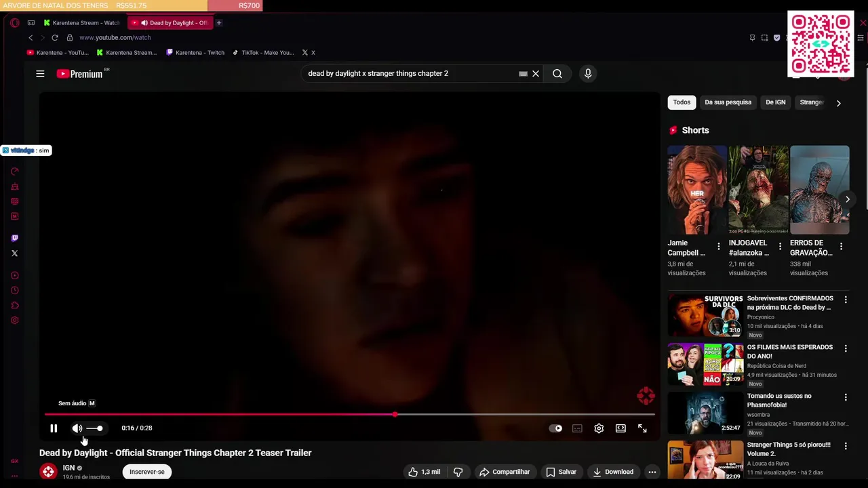Viewport: 868px width, 488px height.
Task: Seek in the red video progress bar
Action: tap(350, 414)
